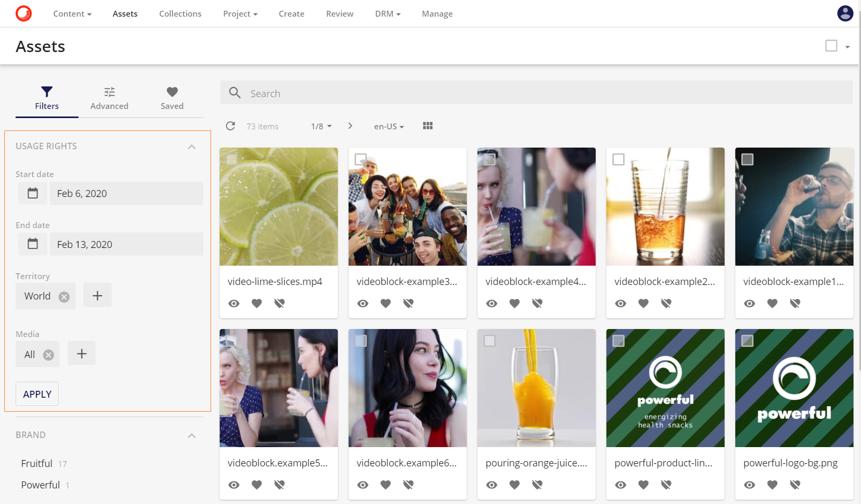Viewport: 861px width, 504px height.
Task: Favorite video-lime-slices.mp4 with heart icon
Action: [x=257, y=304]
